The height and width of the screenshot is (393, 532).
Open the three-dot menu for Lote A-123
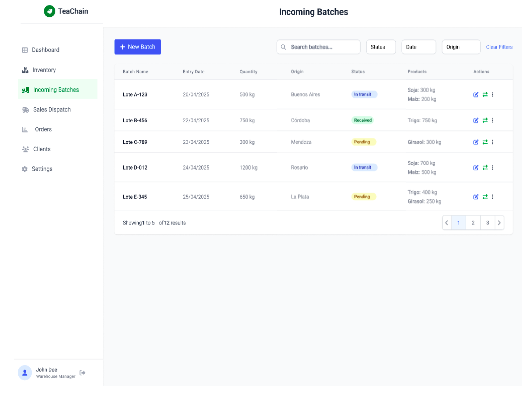click(x=493, y=95)
